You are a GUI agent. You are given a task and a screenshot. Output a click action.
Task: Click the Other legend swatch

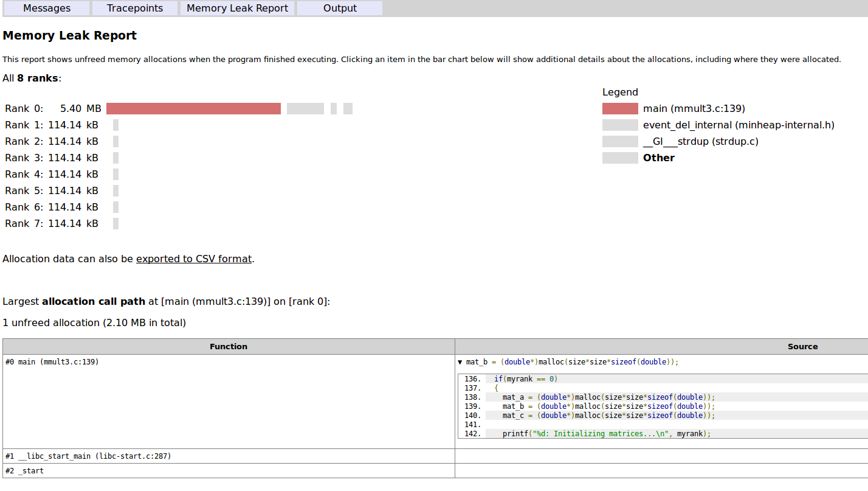pyautogui.click(x=619, y=158)
